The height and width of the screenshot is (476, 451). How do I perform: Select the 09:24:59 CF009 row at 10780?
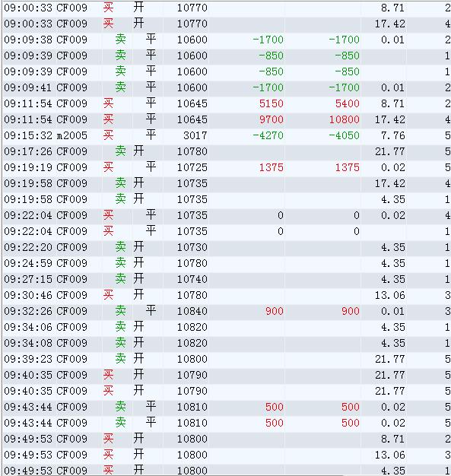click(227, 263)
